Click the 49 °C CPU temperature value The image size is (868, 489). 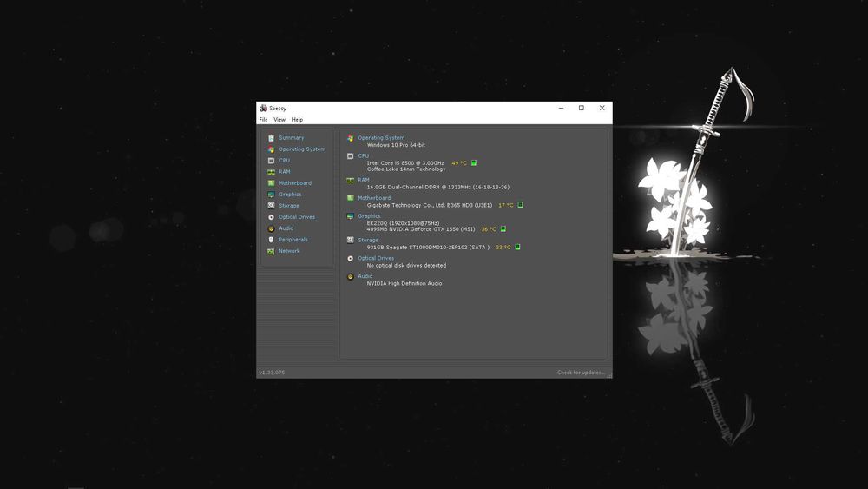(x=459, y=163)
